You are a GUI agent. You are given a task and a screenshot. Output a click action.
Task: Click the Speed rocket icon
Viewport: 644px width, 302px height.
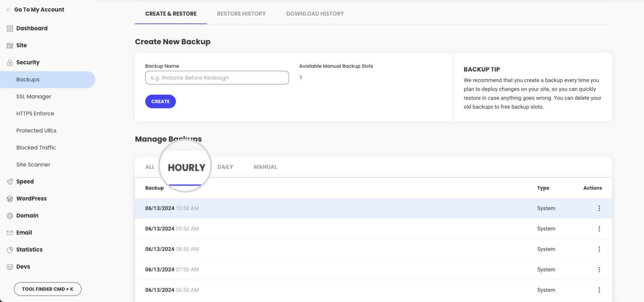(x=10, y=182)
